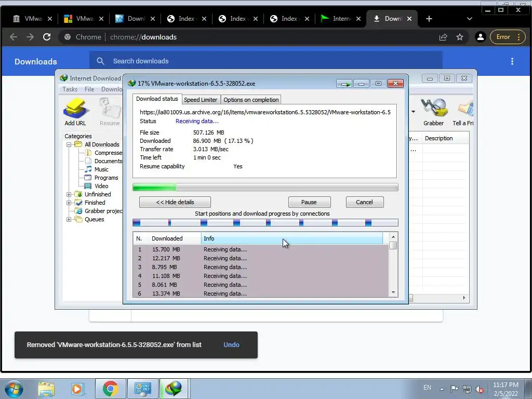Click the control panel taskbar icon
Screen dimensions: 532x399
pos(142,389)
